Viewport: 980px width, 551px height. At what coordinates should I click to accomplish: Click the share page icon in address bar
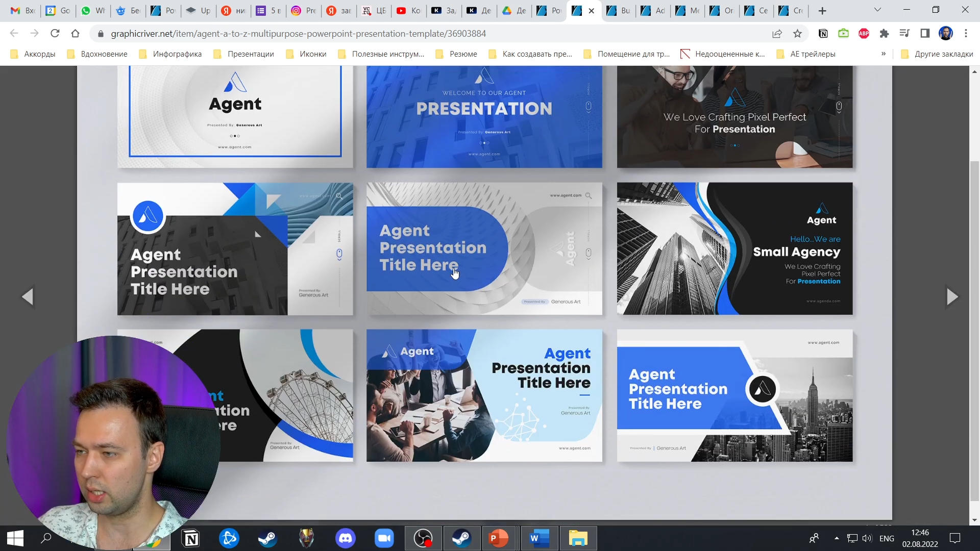coord(777,34)
